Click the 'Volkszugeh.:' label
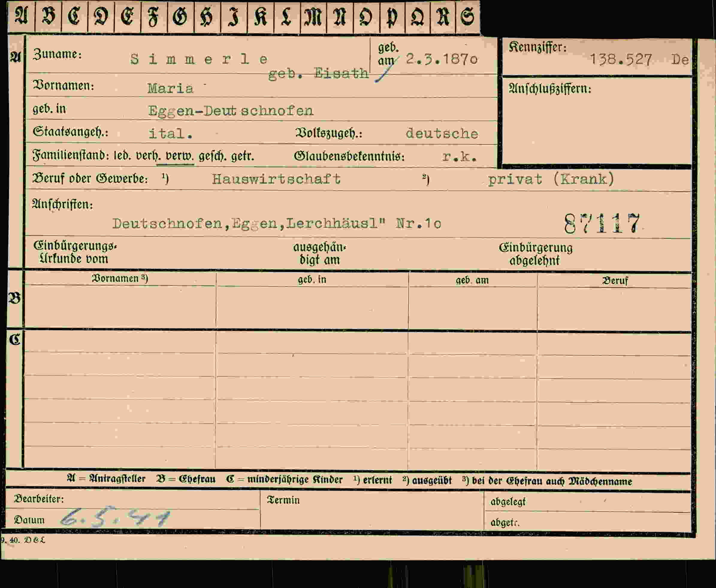 [329, 133]
